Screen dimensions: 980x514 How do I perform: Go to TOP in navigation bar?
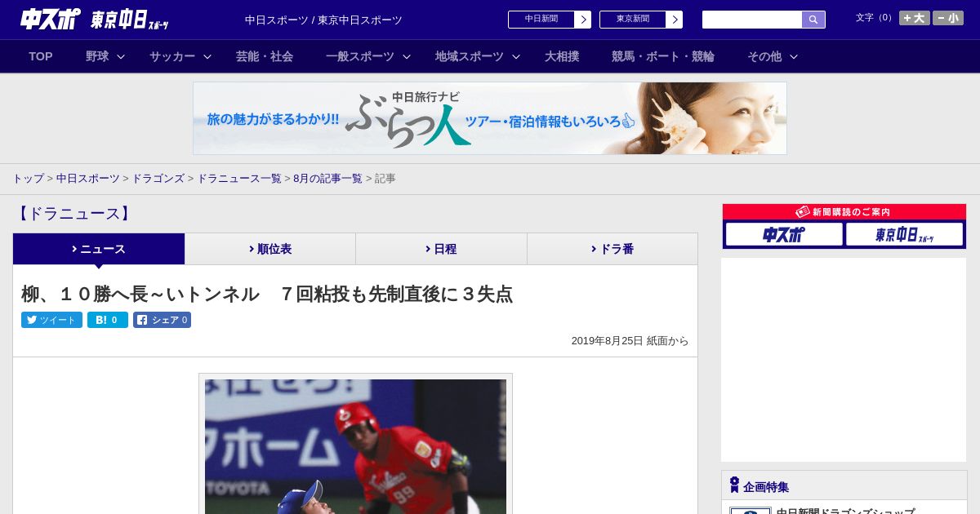click(x=41, y=56)
